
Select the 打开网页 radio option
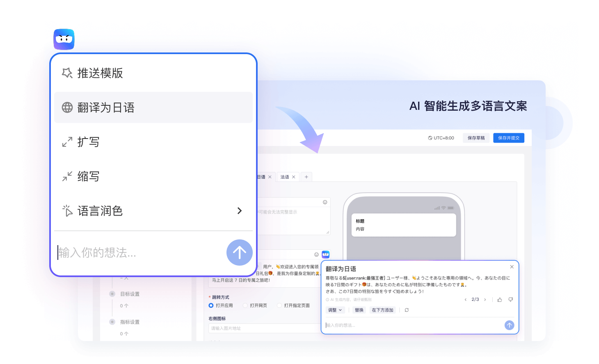point(245,305)
